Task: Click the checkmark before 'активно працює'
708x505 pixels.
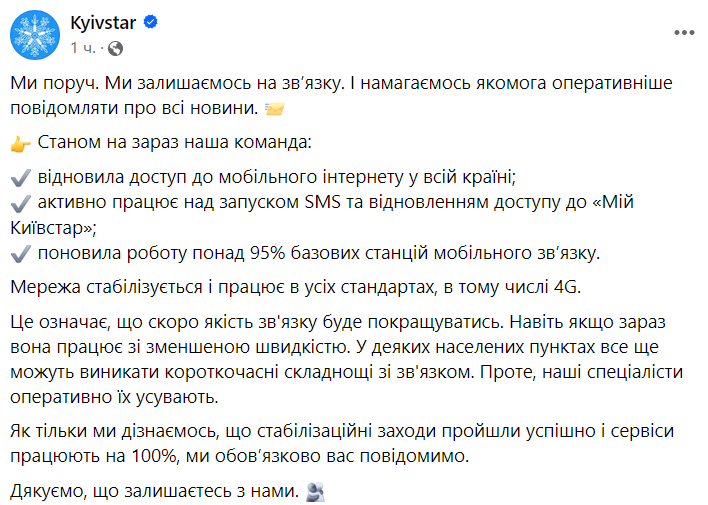Action: (x=21, y=203)
